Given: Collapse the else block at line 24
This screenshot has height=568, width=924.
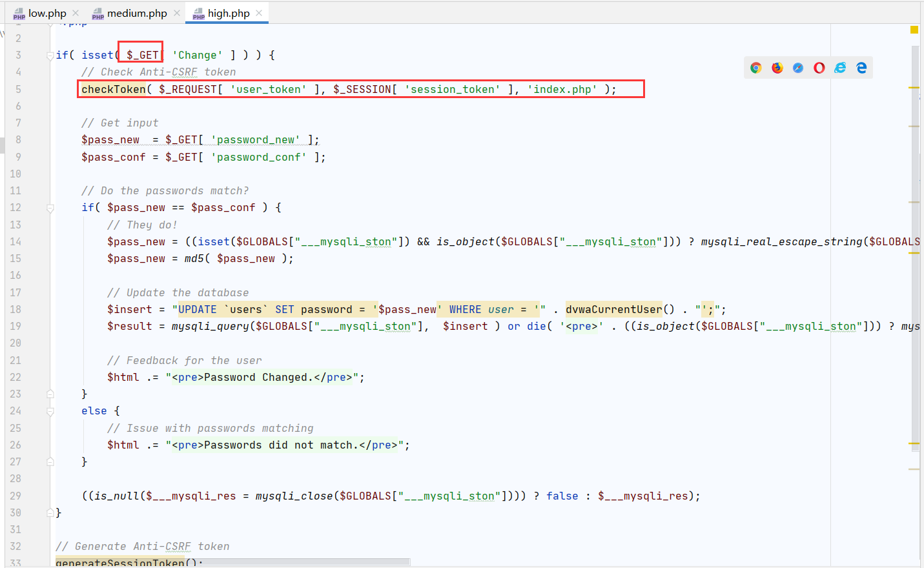Looking at the screenshot, I should pos(50,411).
